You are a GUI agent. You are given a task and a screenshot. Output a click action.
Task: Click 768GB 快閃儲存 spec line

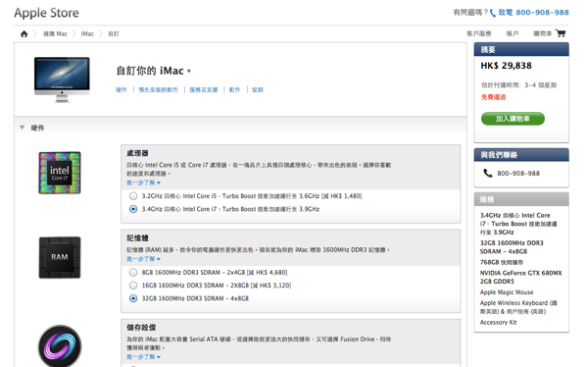(502, 262)
